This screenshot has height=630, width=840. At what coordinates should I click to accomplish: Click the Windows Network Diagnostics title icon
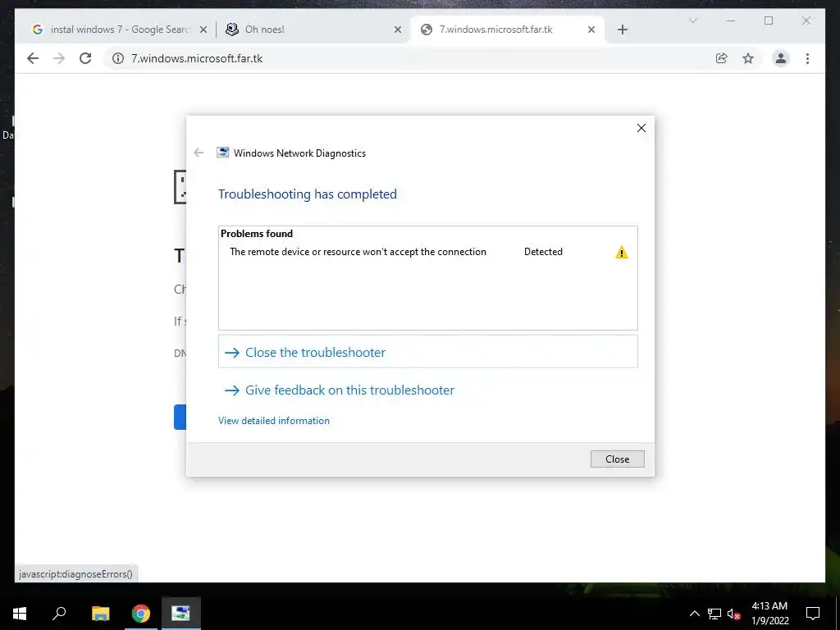(x=222, y=153)
